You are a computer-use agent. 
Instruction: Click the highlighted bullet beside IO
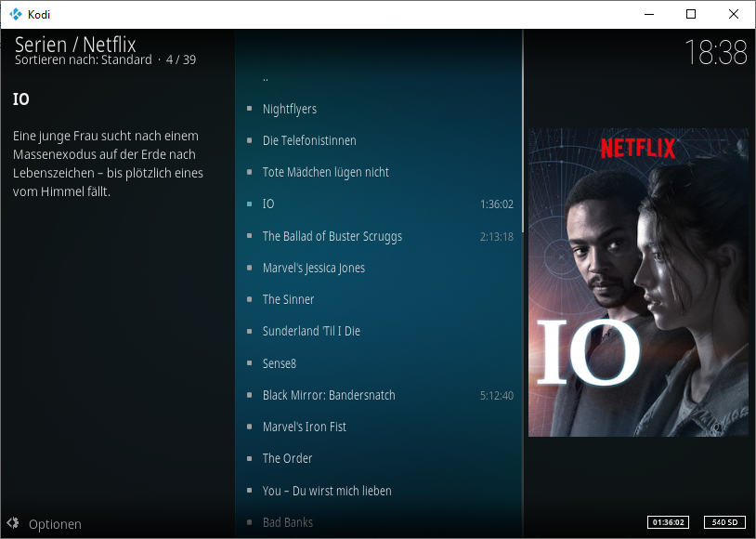click(x=249, y=204)
